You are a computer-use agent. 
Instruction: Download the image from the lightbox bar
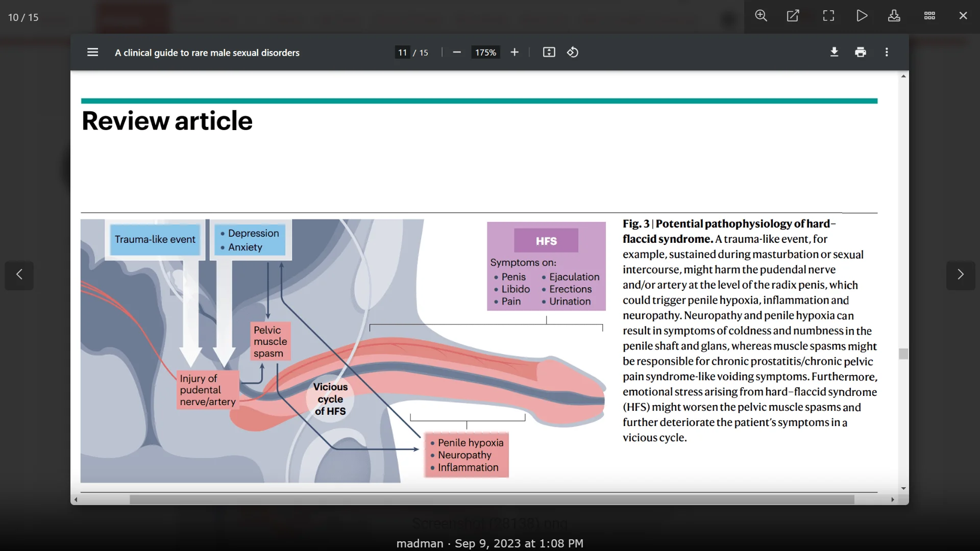[x=894, y=16]
